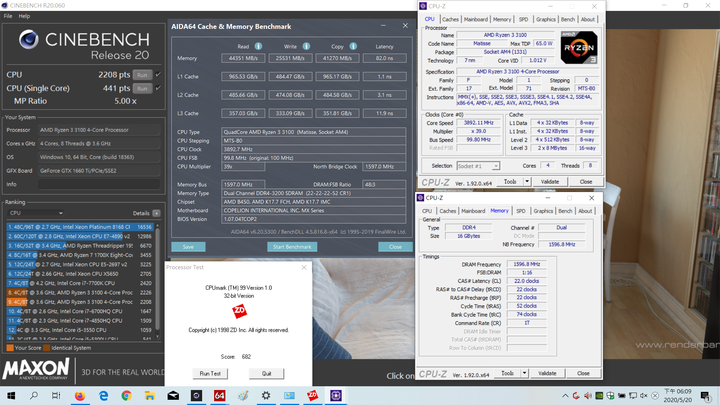This screenshot has width=720, height=405.
Task: Expand ranking Details arrow in Cinebench
Action: click(157, 213)
